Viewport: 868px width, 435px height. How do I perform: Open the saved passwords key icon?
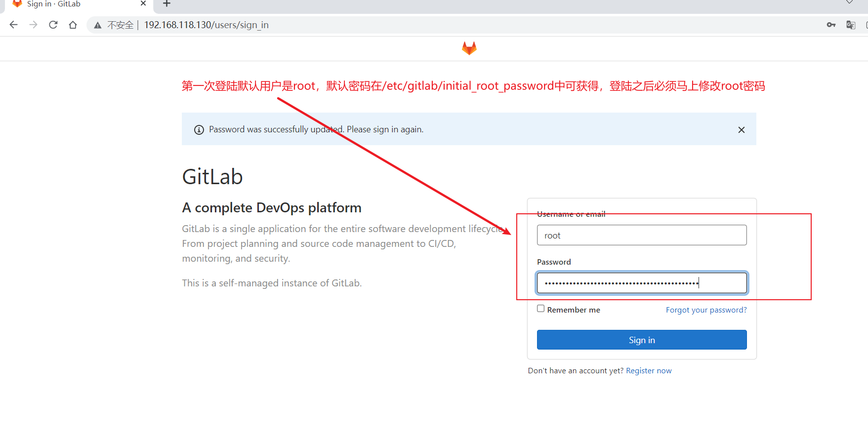tap(831, 25)
